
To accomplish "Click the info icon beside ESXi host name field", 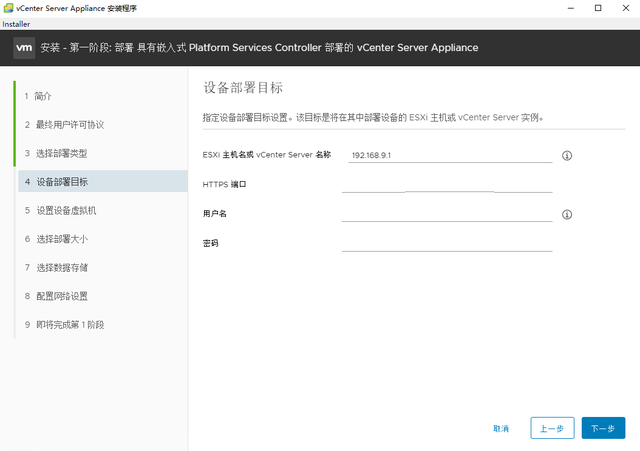I will tap(567, 156).
